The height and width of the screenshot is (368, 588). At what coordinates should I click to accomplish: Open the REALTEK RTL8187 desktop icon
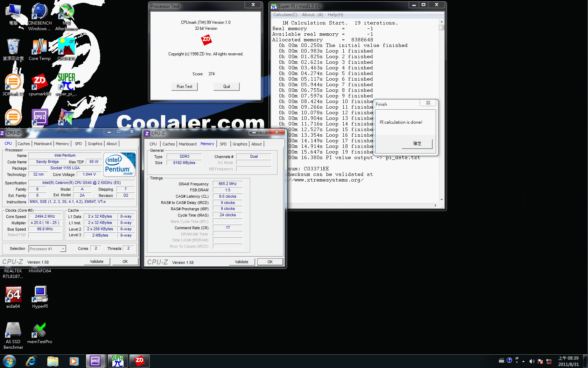coord(13,274)
